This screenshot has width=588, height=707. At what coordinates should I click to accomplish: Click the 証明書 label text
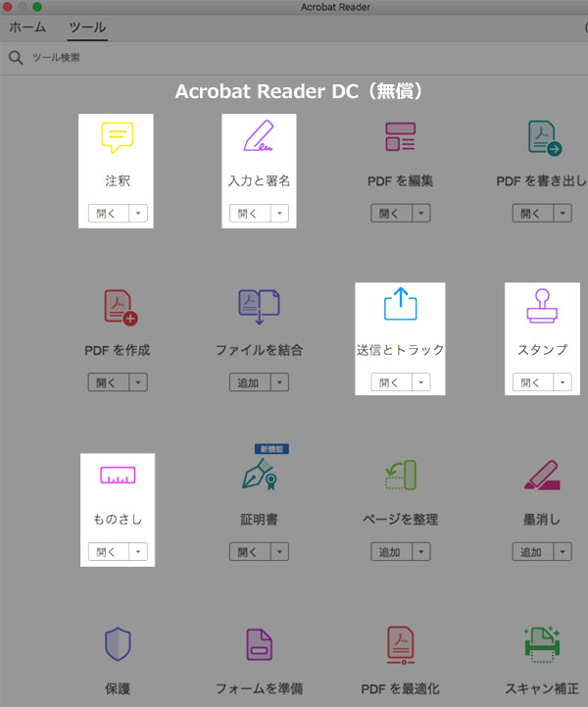tap(259, 520)
